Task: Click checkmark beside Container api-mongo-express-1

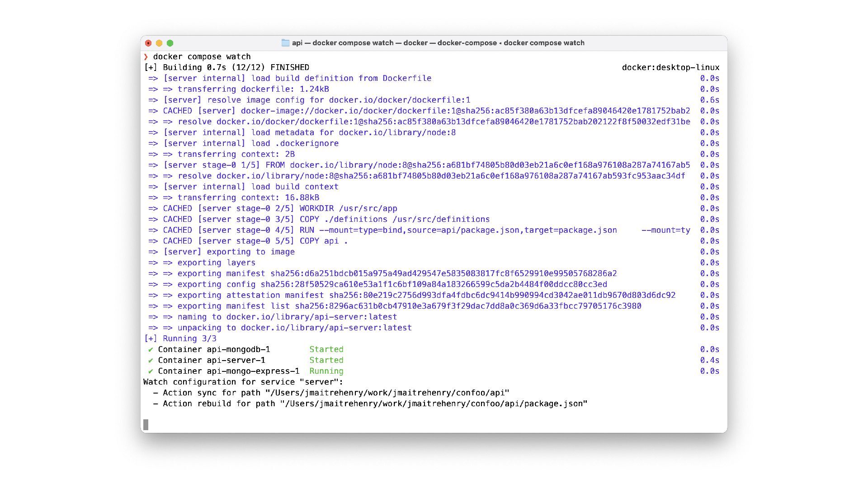Action: coord(151,371)
